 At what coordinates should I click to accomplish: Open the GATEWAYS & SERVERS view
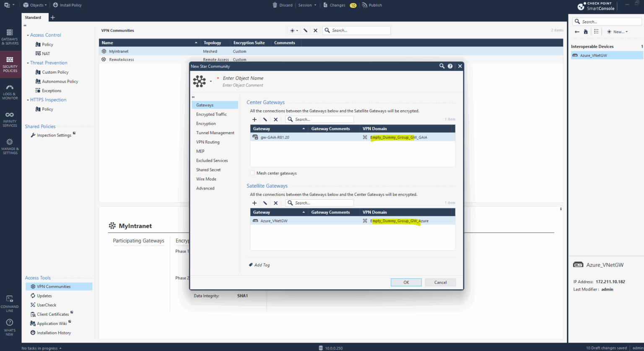(10, 38)
